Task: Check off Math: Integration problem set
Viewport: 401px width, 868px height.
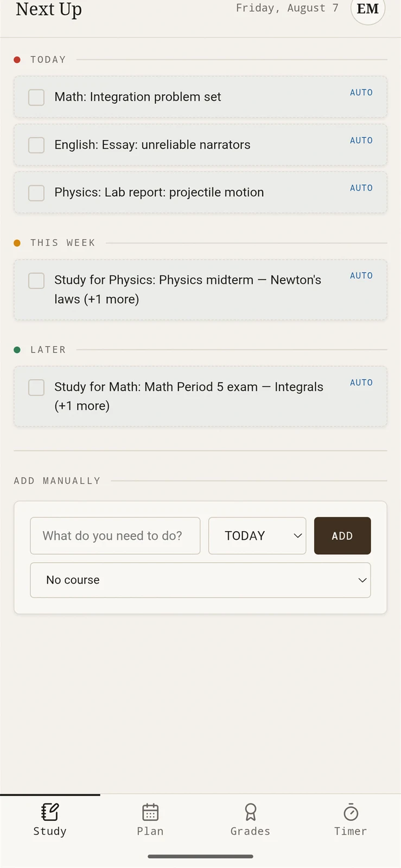Action: [36, 97]
